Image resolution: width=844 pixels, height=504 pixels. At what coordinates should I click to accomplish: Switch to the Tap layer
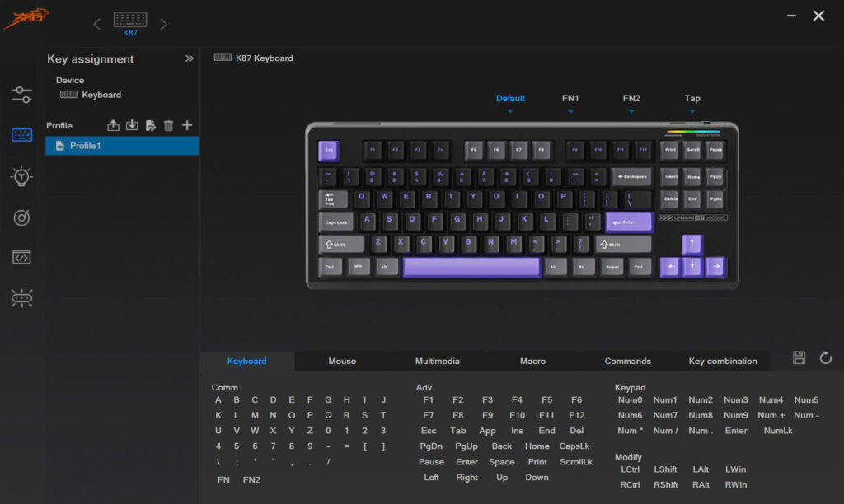692,99
